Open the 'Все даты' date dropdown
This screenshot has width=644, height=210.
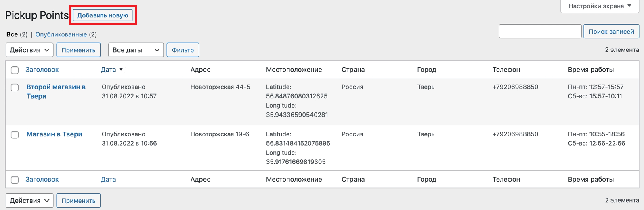[136, 50]
